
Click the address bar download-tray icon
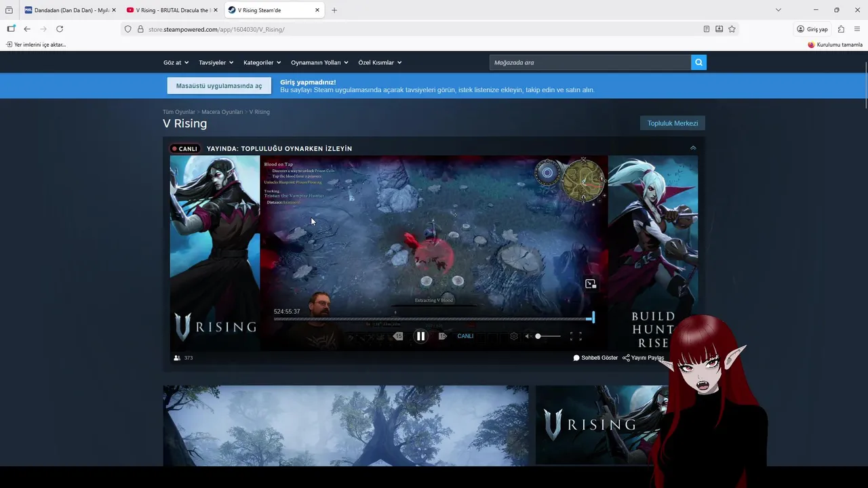(x=719, y=29)
